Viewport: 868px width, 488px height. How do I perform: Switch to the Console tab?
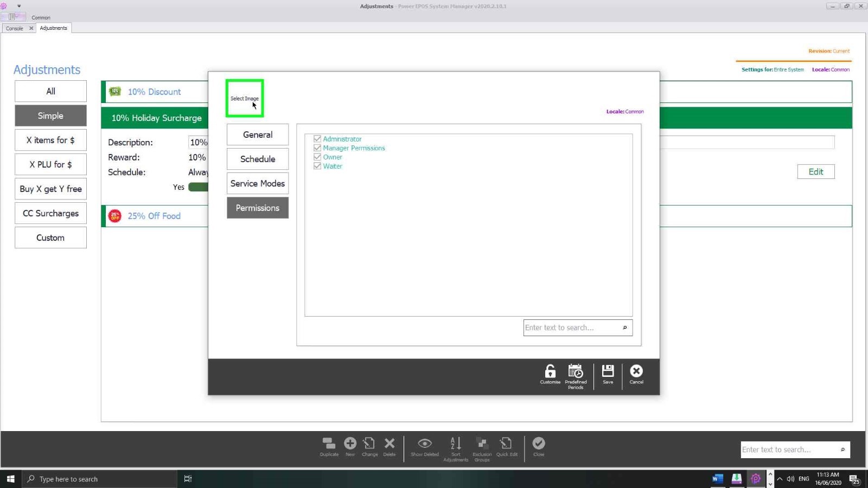coord(15,28)
